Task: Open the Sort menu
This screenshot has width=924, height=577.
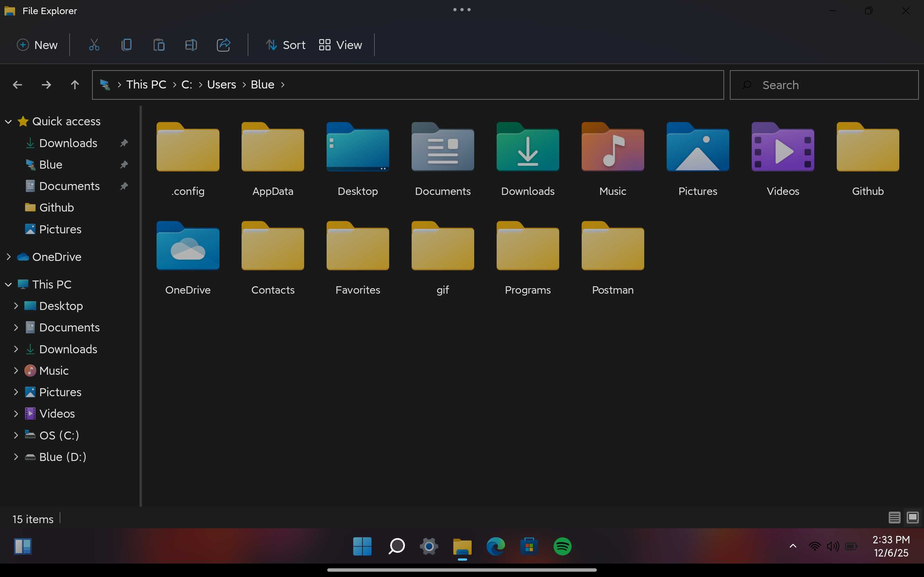Action: coord(286,45)
